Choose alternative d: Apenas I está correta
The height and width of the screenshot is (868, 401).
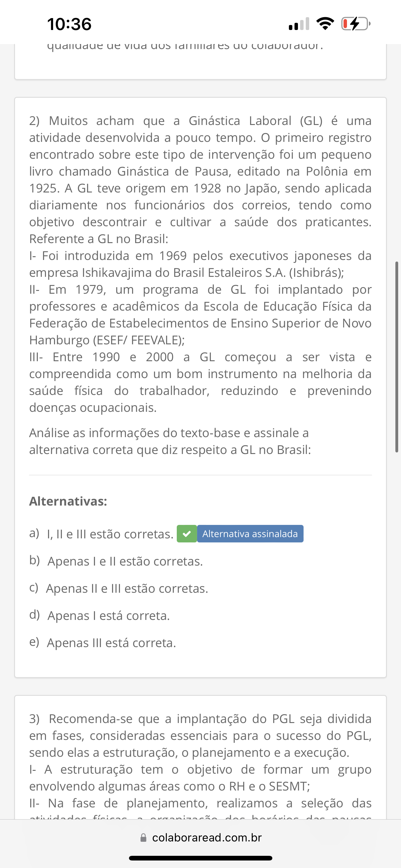(x=108, y=616)
